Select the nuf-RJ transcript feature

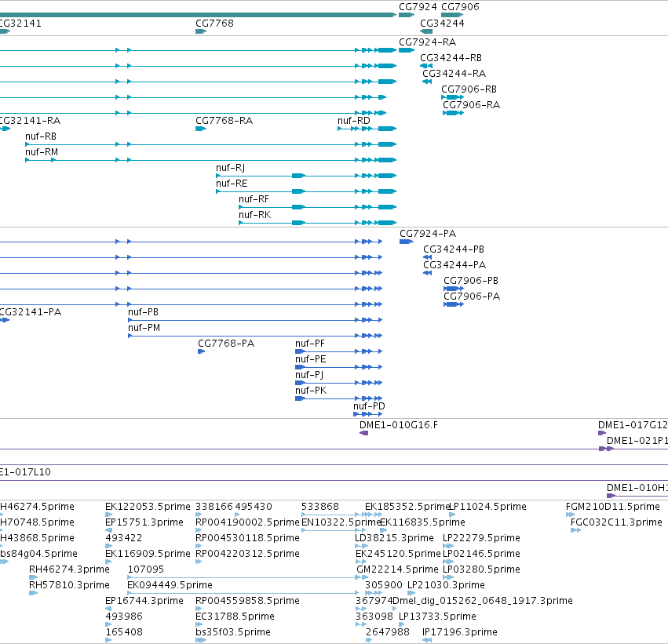coord(306,176)
